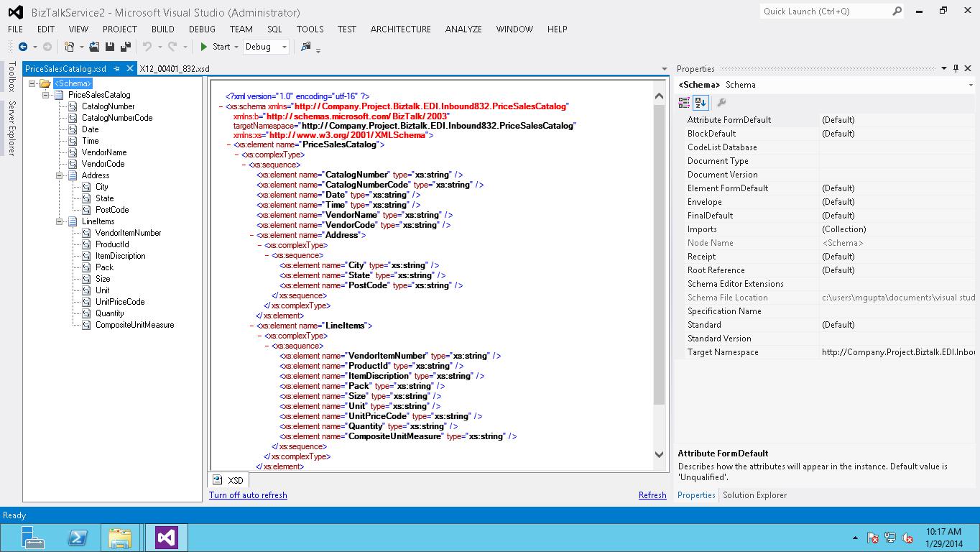
Task: Open the PROJECT menu
Action: 119,29
